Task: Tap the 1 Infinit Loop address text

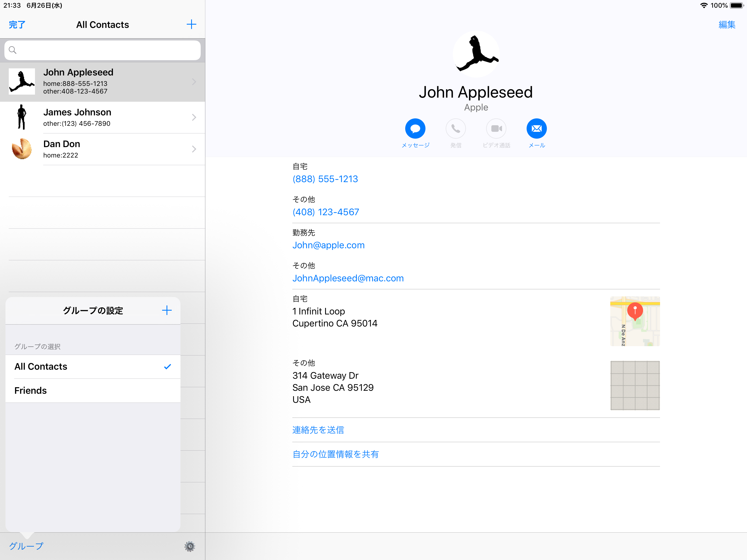Action: [x=335, y=317]
